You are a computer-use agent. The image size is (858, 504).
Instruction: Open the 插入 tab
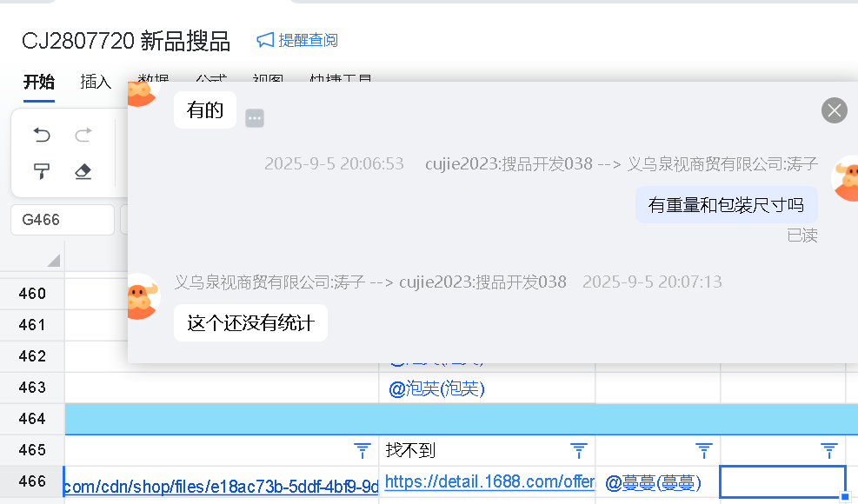pos(96,82)
